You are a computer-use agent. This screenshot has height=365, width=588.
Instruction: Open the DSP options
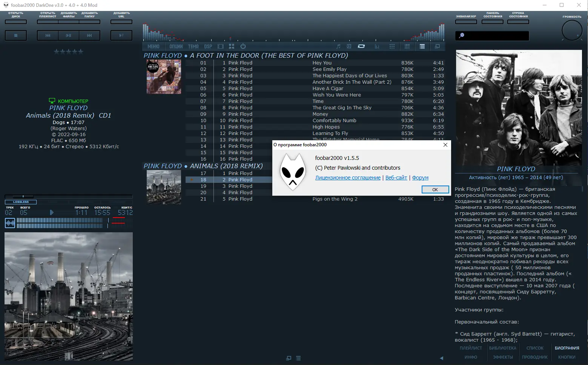[x=208, y=46]
